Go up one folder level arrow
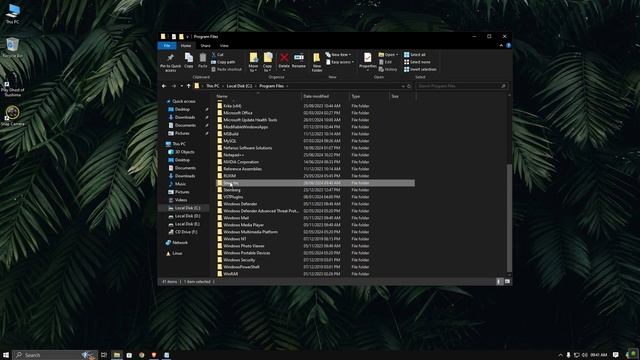The width and height of the screenshot is (640, 360). coord(189,86)
